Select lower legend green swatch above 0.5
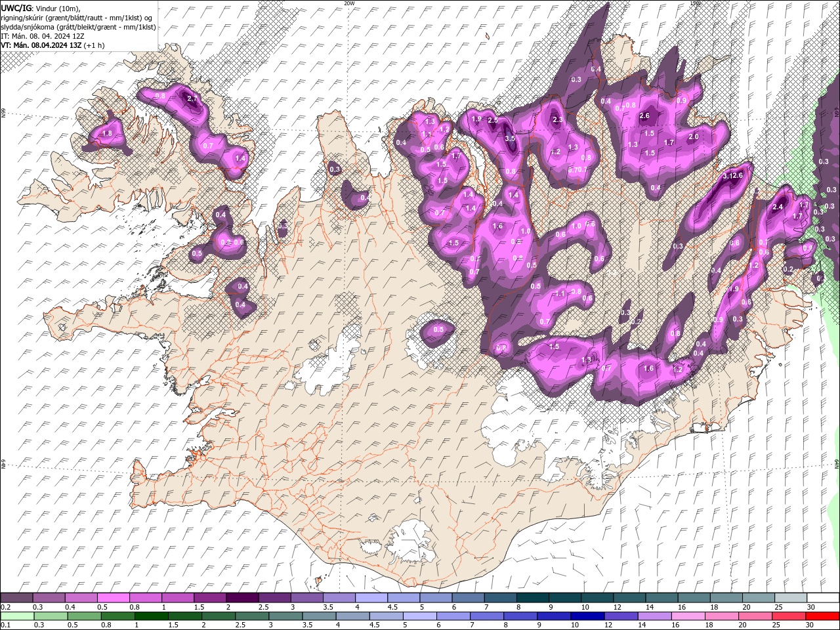840x630 pixels. (x=84, y=616)
